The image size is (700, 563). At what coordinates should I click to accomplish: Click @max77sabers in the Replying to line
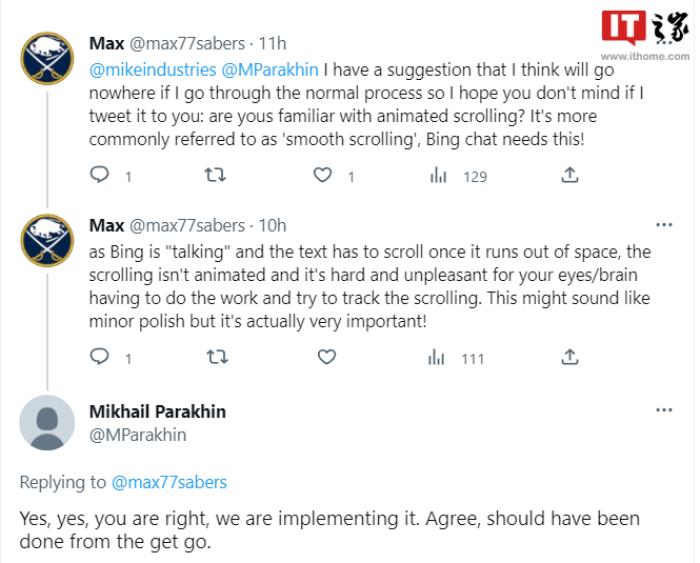click(169, 482)
